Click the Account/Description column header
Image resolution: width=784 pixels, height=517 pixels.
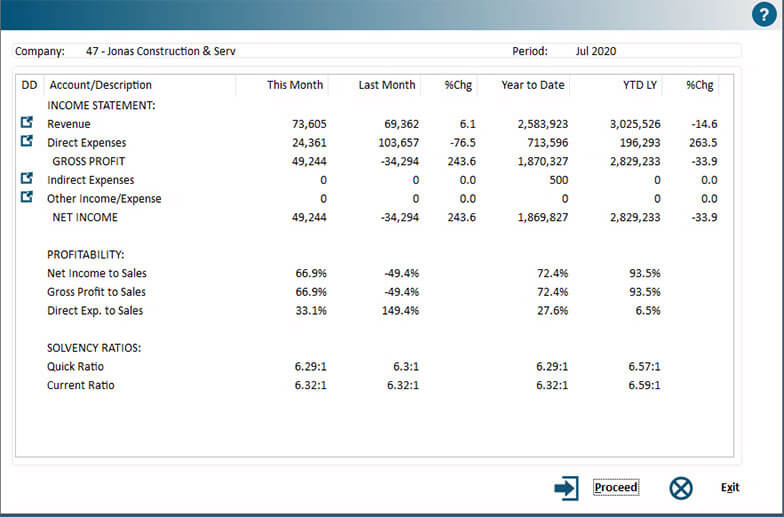[101, 86]
